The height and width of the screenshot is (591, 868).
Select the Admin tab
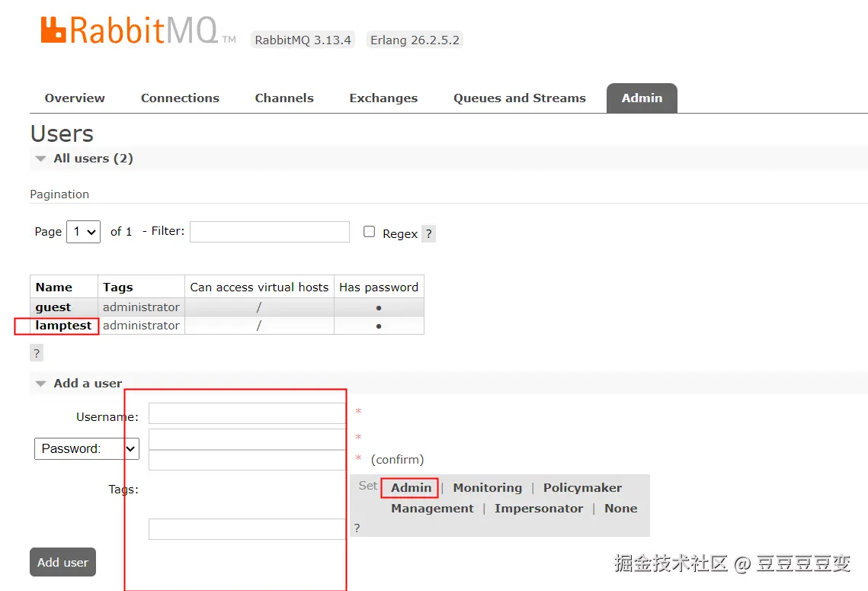[642, 98]
